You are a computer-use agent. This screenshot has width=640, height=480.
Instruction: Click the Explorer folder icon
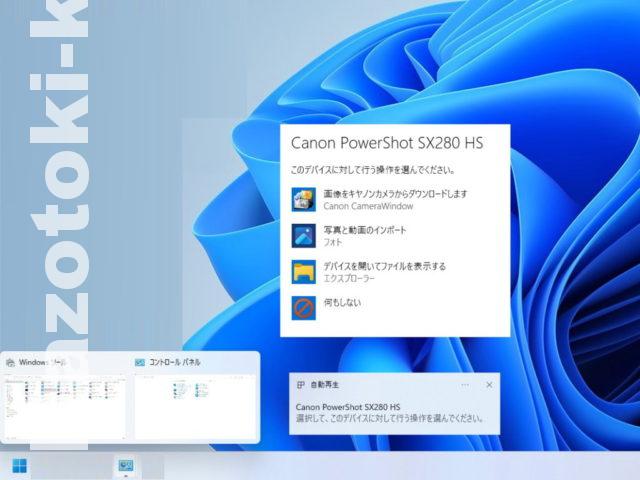[x=303, y=272]
